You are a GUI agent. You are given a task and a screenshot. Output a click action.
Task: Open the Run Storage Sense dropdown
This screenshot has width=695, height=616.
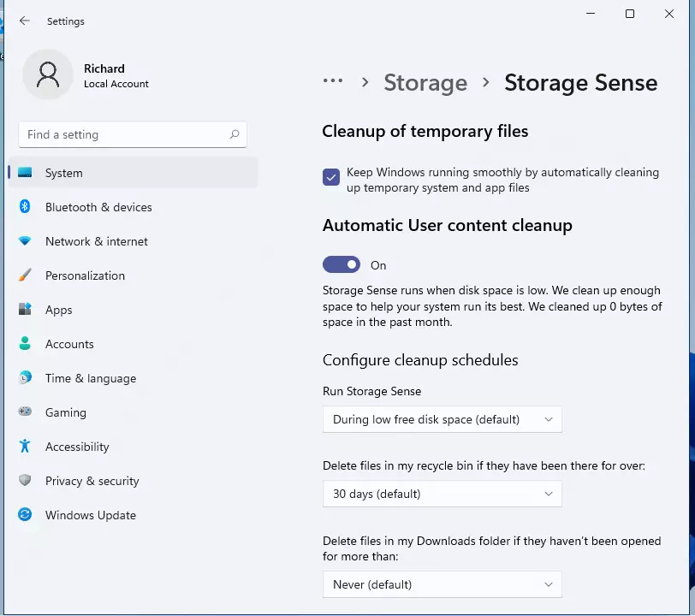click(442, 419)
